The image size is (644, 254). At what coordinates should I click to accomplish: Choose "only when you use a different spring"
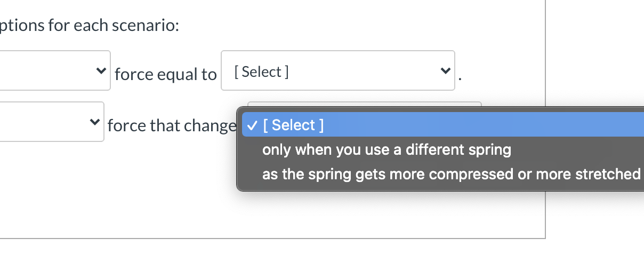pos(387,150)
